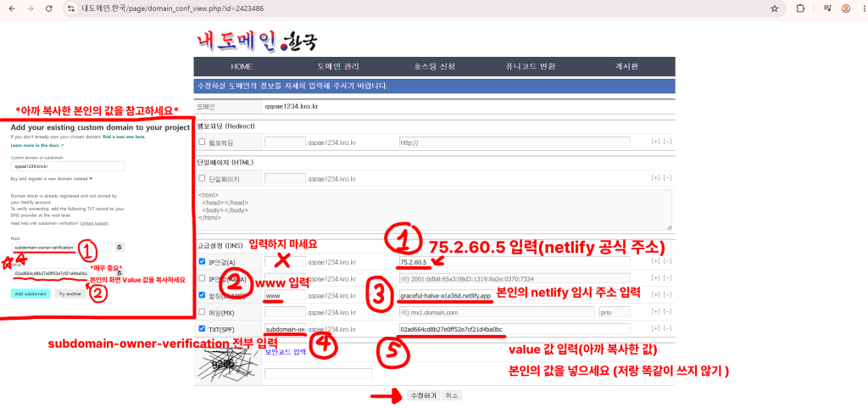Enable the 메일(MX) checkbox
The image size is (868, 408).
point(202,311)
